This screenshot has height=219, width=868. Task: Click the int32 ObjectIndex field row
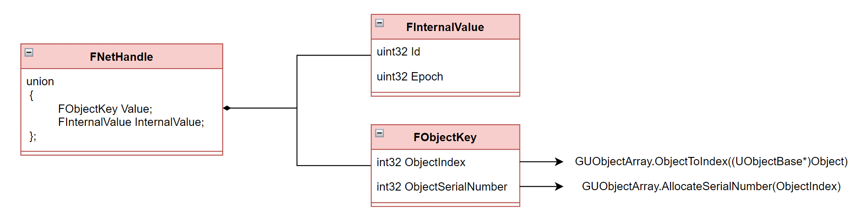[445, 162]
